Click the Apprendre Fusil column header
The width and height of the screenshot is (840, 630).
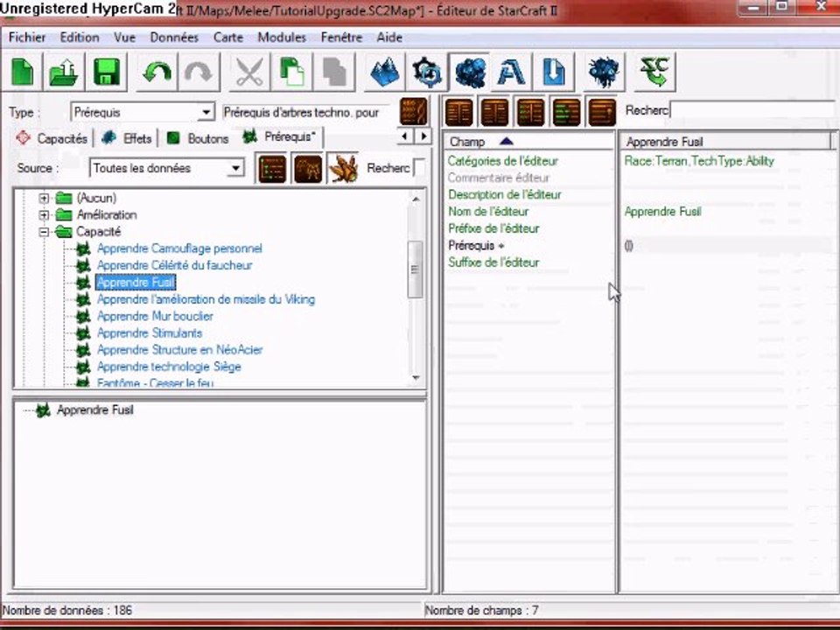point(725,142)
